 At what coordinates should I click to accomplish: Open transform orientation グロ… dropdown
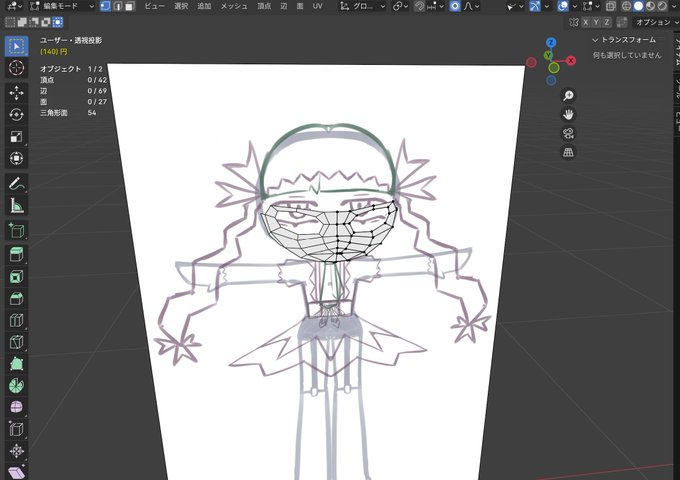pyautogui.click(x=363, y=6)
